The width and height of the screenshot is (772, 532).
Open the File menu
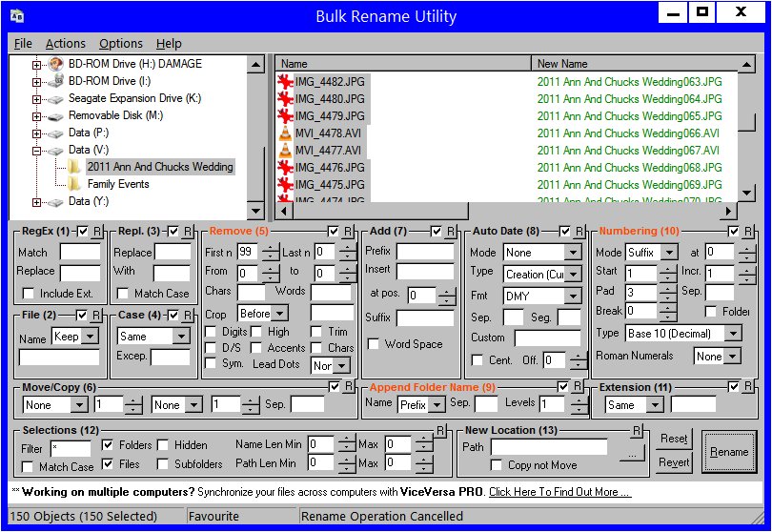coord(23,43)
